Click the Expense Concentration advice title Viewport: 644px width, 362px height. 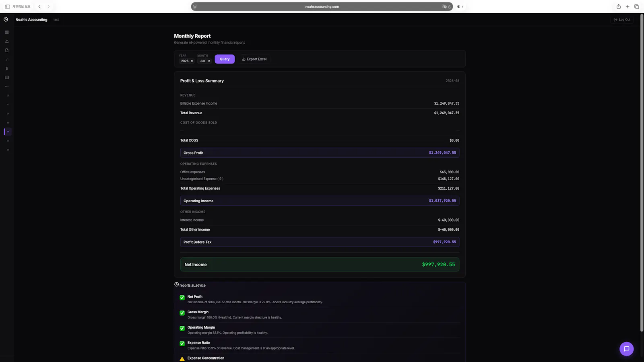tap(206, 358)
